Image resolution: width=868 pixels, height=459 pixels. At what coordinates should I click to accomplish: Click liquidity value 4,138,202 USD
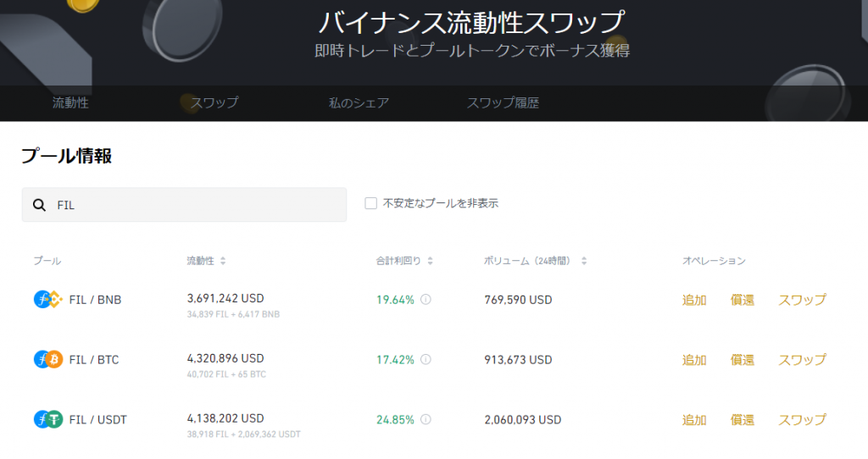225,418
